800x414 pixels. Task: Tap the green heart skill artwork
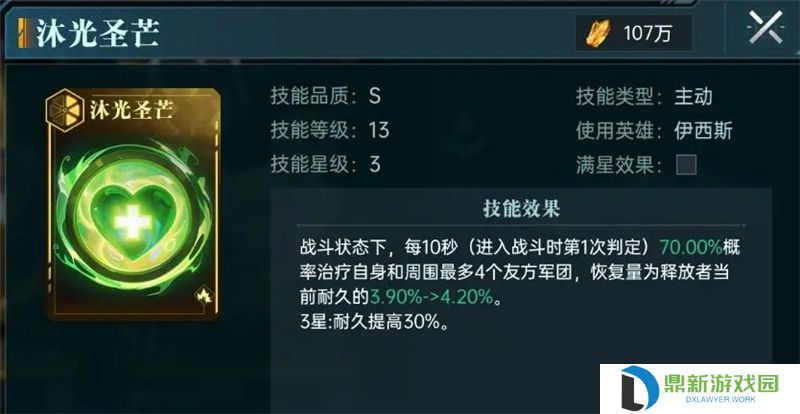[x=133, y=221]
